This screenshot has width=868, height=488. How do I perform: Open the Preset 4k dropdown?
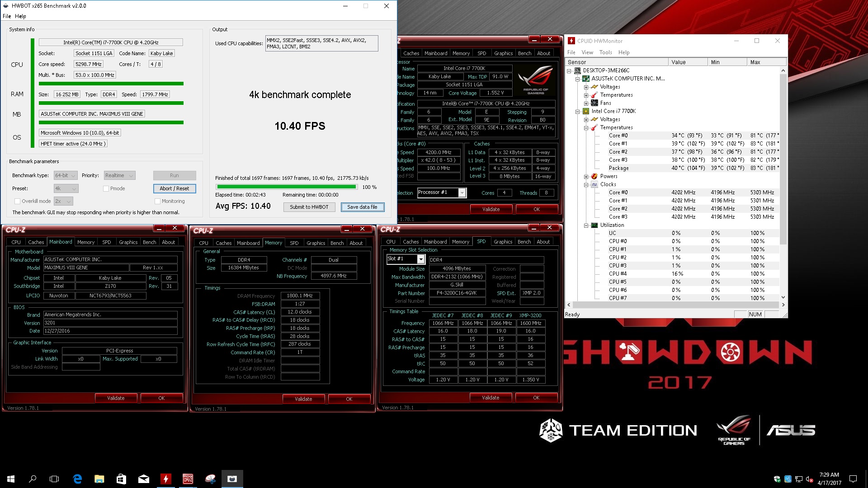66,189
